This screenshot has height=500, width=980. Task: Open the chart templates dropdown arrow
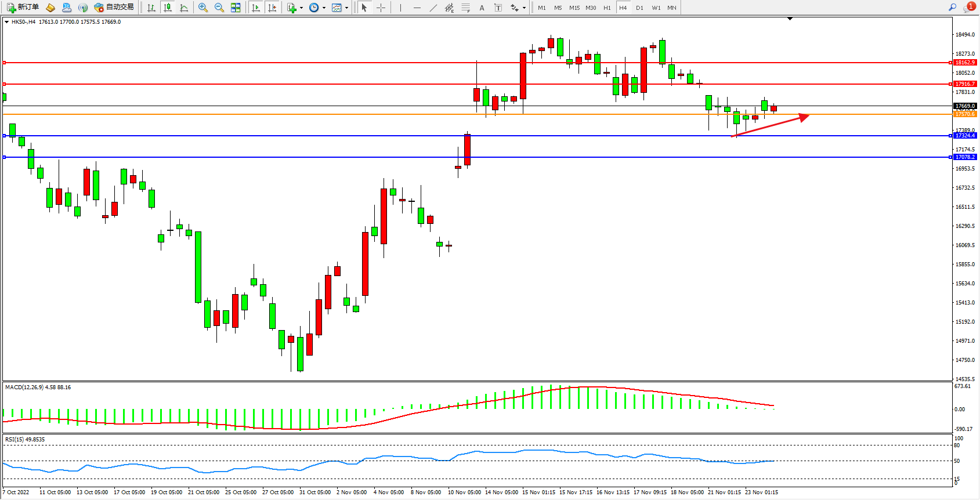coord(346,8)
